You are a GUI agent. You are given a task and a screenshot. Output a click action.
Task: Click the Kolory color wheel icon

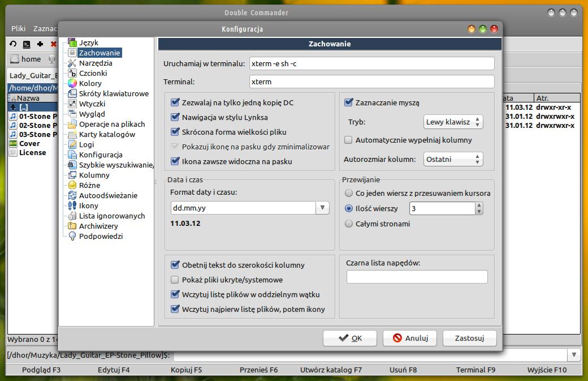click(x=72, y=83)
